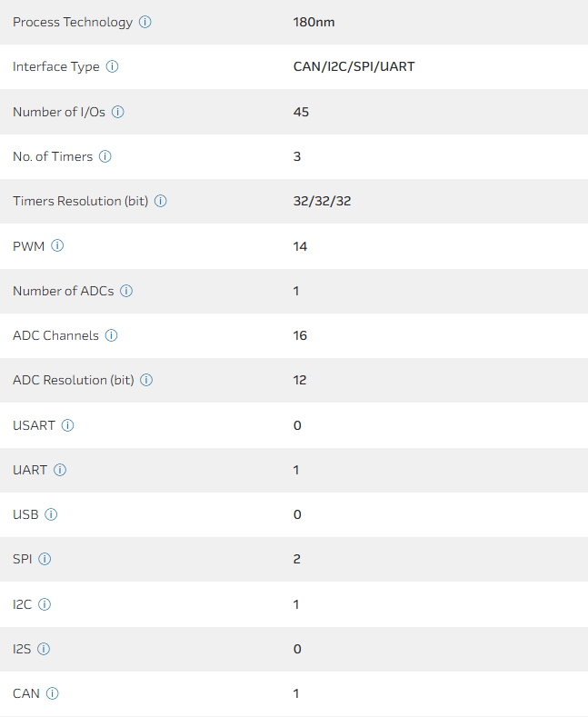This screenshot has width=588, height=717.
Task: Select the CAN/I2C/SPI/UART interface value
Action: 354,66
